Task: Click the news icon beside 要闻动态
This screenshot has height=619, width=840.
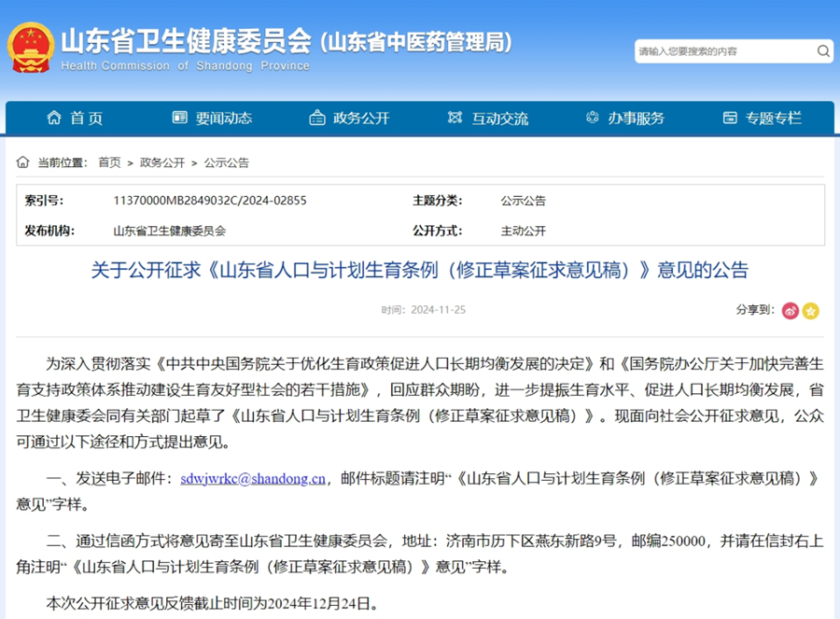Action: click(x=179, y=118)
